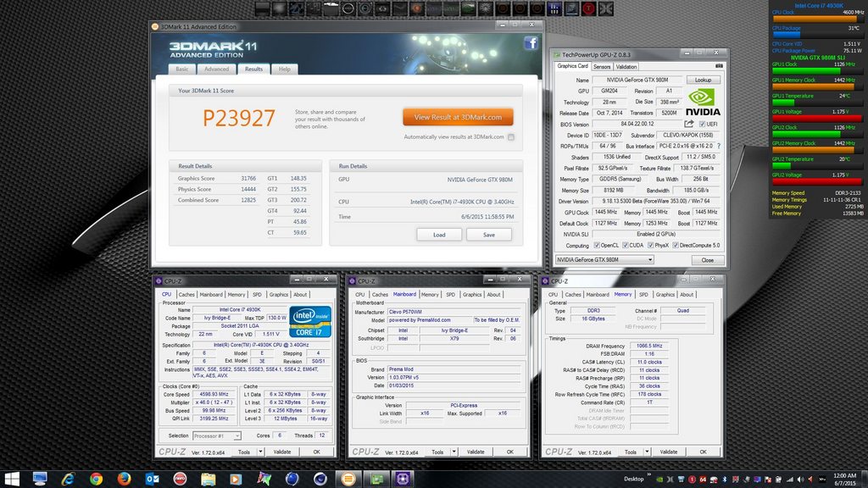Switch to the 3DMark orange taskbar button
The width and height of the screenshot is (868, 488).
(348, 479)
